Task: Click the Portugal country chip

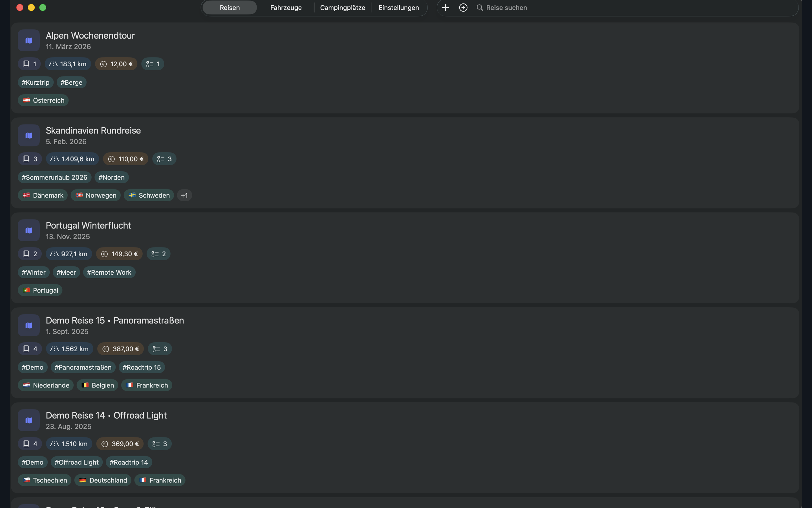Action: tap(40, 290)
